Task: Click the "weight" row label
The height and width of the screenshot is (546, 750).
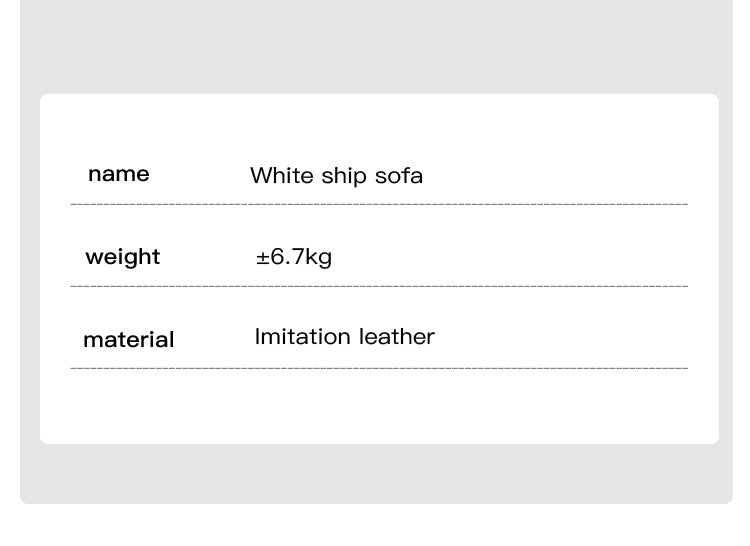Action: click(x=122, y=257)
